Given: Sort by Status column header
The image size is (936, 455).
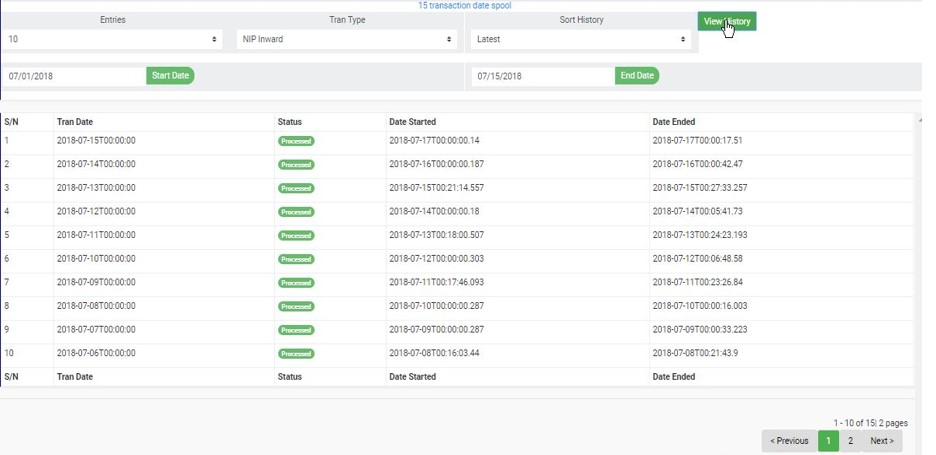Looking at the screenshot, I should point(290,122).
